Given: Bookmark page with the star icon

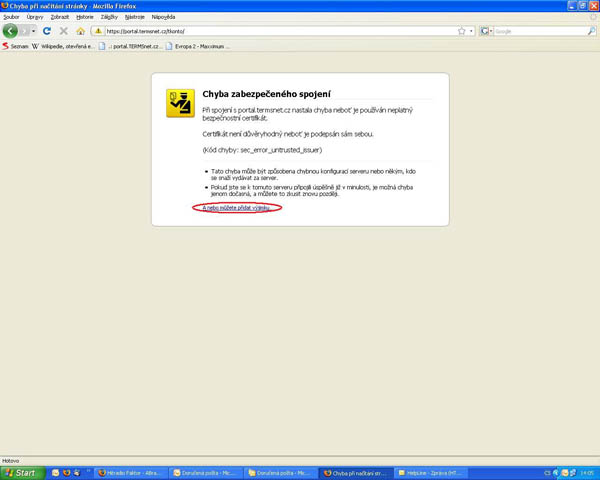Looking at the screenshot, I should pos(461,31).
